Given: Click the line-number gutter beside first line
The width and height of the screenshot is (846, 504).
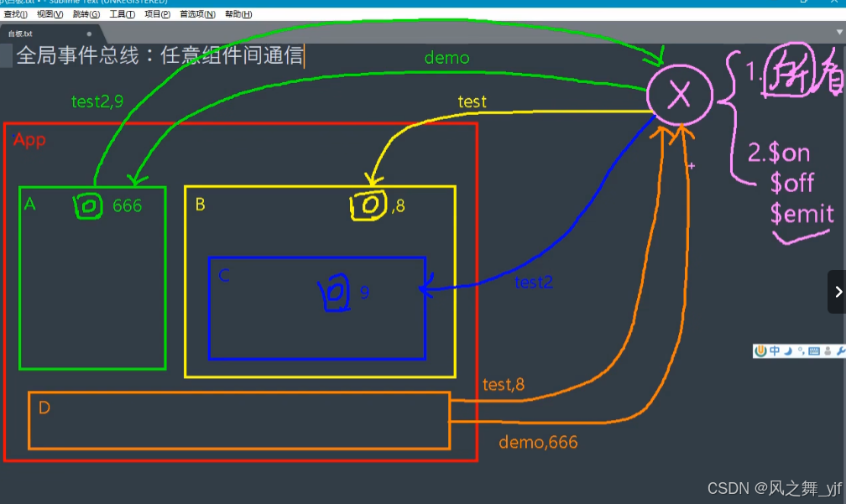Looking at the screenshot, I should 6,55.
